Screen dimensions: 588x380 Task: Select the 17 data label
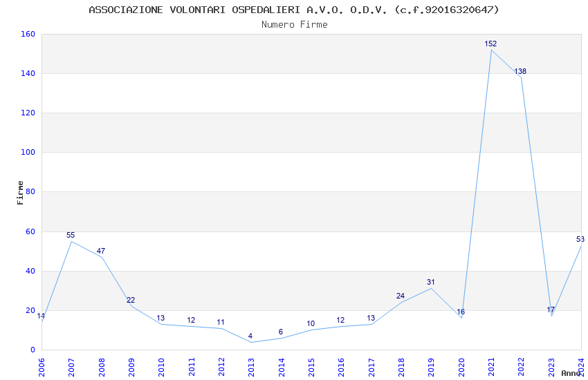[551, 310]
